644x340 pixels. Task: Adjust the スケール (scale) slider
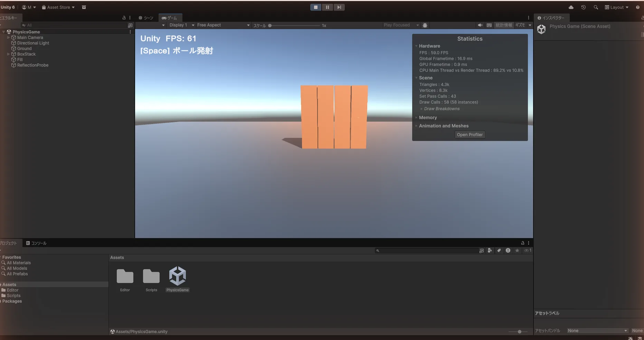point(294,26)
